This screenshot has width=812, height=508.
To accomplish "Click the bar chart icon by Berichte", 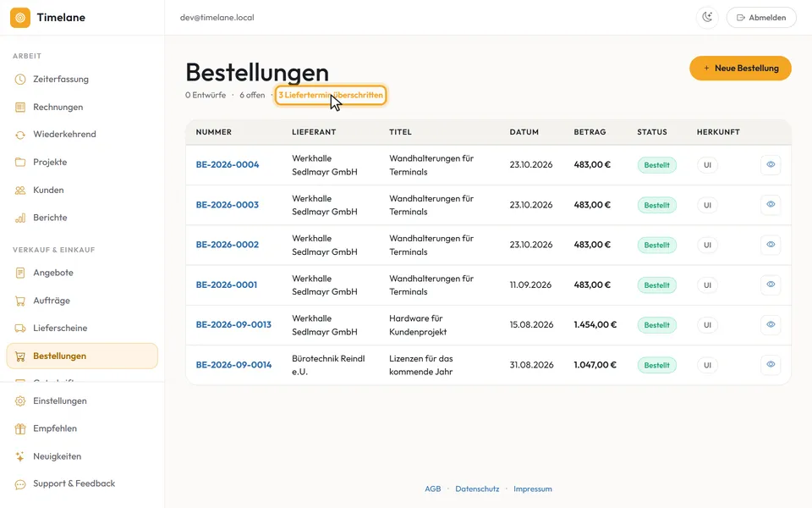I will (20, 218).
